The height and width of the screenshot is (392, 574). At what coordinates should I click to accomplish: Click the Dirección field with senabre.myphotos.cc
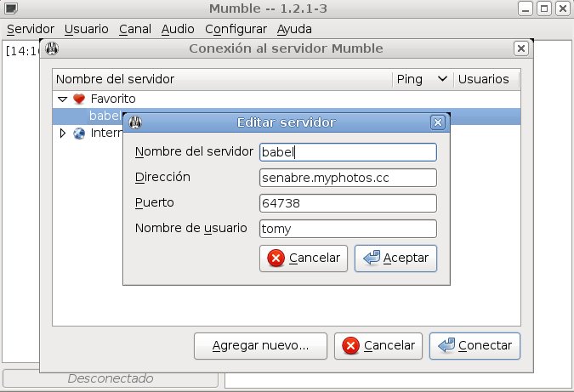[348, 178]
